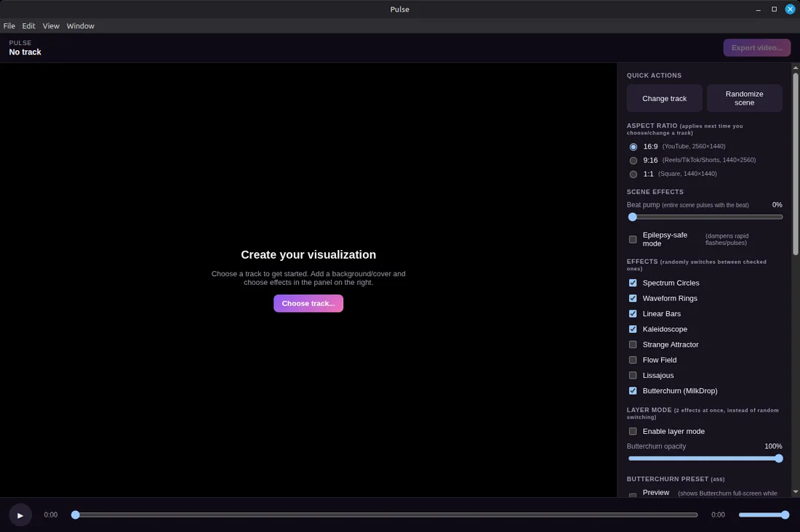
Task: Enable the Strange Attractor effect
Action: pos(633,344)
